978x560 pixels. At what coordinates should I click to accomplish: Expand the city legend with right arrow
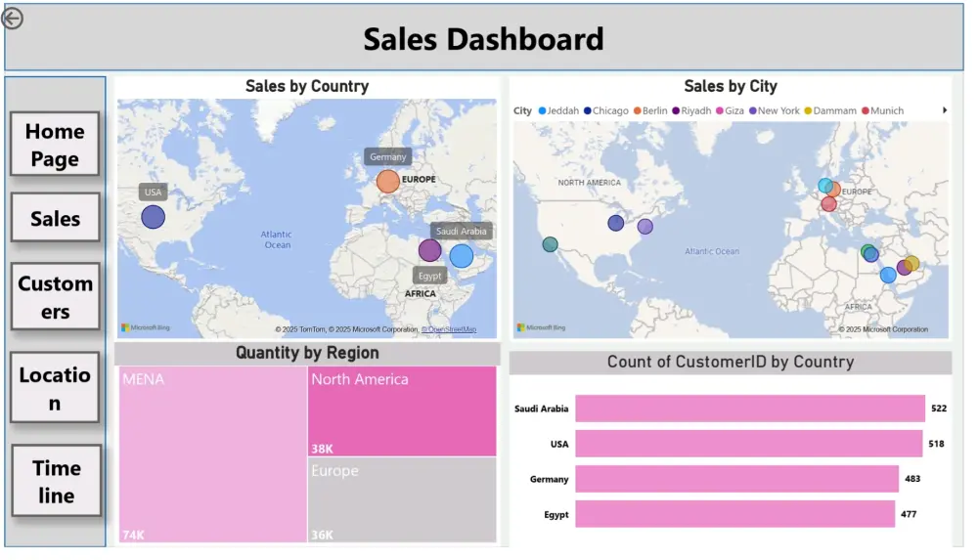[x=945, y=110]
